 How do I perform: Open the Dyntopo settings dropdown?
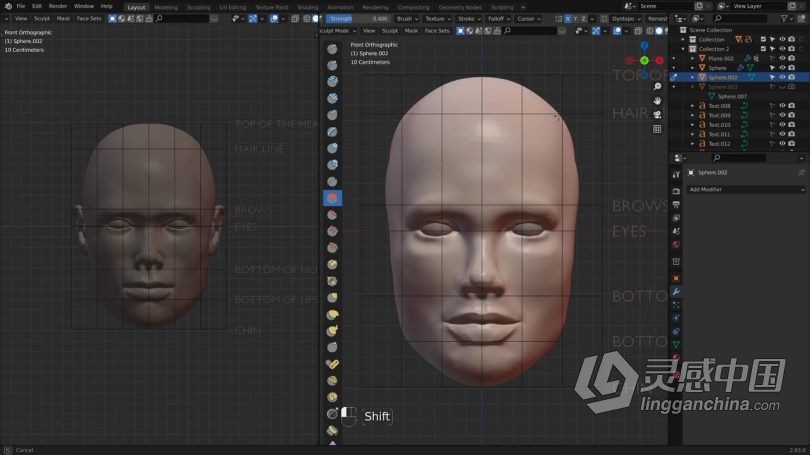[626, 19]
